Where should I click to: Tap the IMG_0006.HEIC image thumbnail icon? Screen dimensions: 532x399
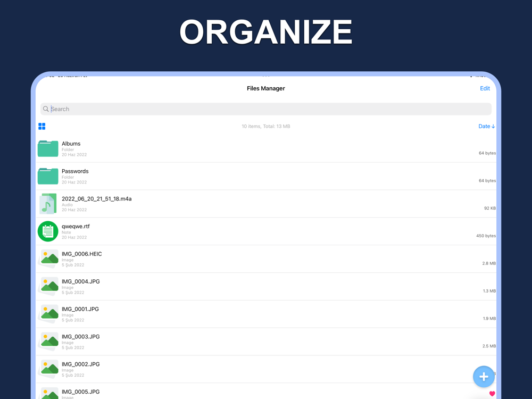point(49,259)
